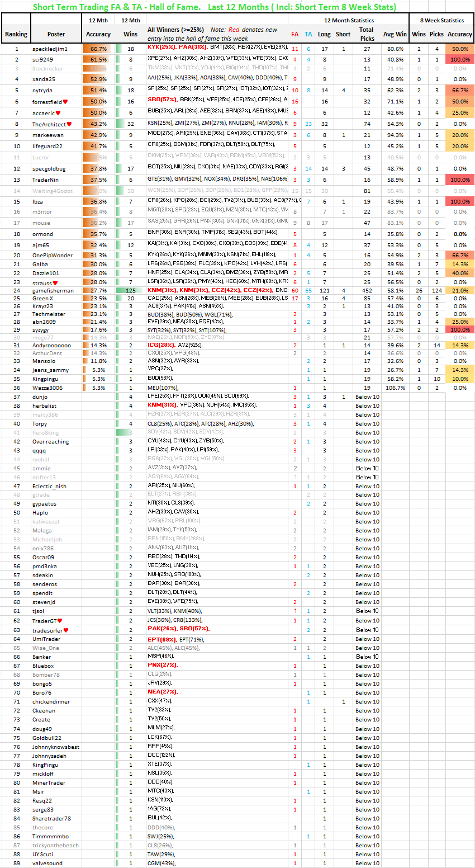Select the Poster column header
This screenshot has height=868, width=475.
(56, 34)
